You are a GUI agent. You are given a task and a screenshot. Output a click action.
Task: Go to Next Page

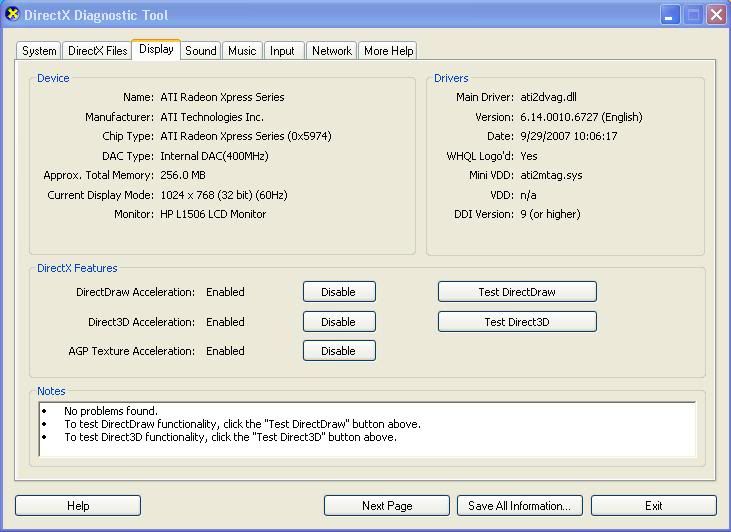[387, 506]
